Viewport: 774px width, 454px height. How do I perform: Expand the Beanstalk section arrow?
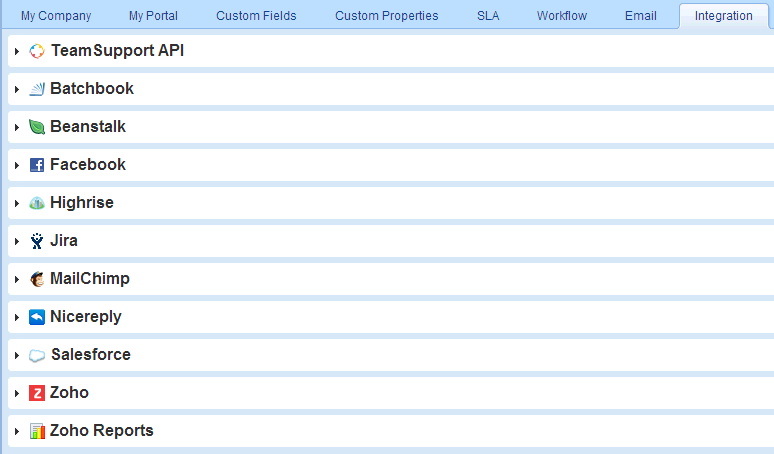(x=17, y=127)
